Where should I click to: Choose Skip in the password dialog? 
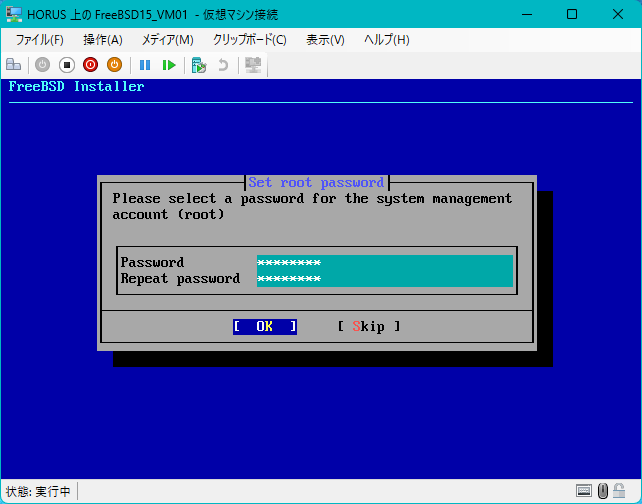point(369,326)
